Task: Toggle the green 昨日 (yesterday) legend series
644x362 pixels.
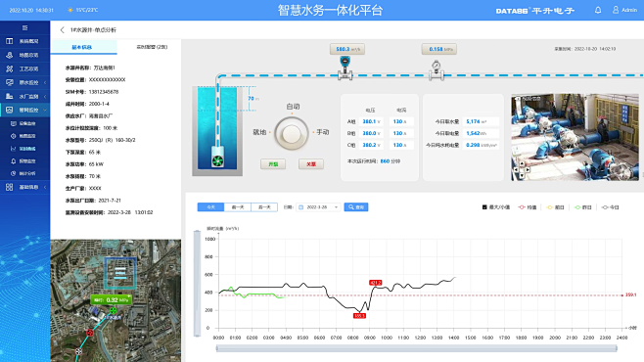Action: click(583, 207)
